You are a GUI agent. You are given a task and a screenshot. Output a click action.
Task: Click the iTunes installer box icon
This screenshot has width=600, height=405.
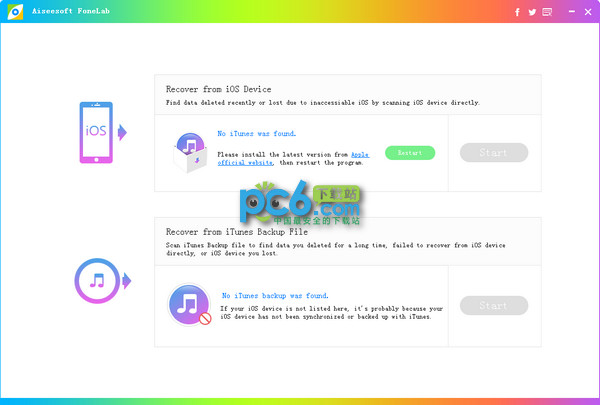tap(190, 152)
